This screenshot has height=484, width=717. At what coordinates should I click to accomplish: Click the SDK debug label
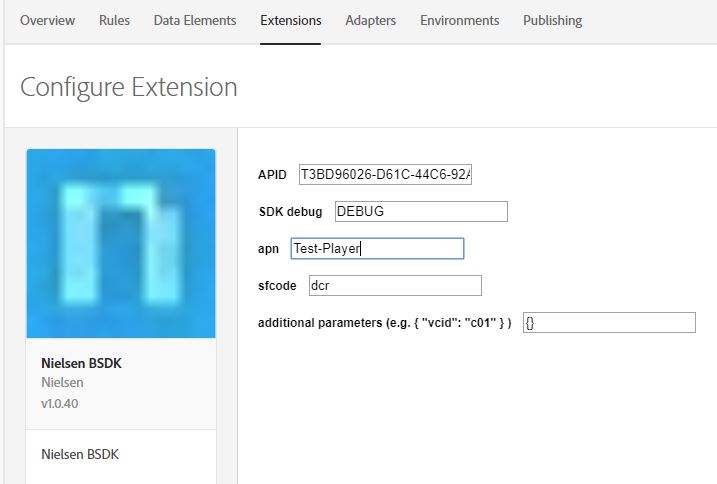290,212
